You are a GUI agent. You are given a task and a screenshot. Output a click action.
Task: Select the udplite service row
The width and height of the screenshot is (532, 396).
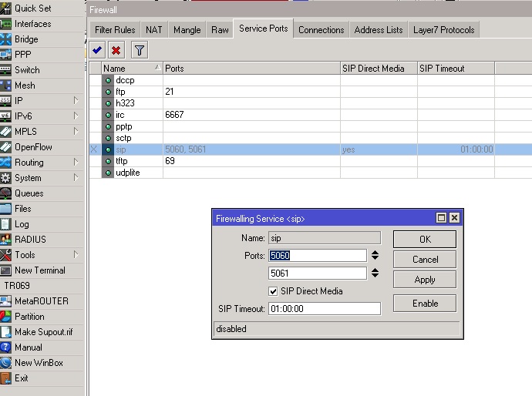click(x=311, y=173)
